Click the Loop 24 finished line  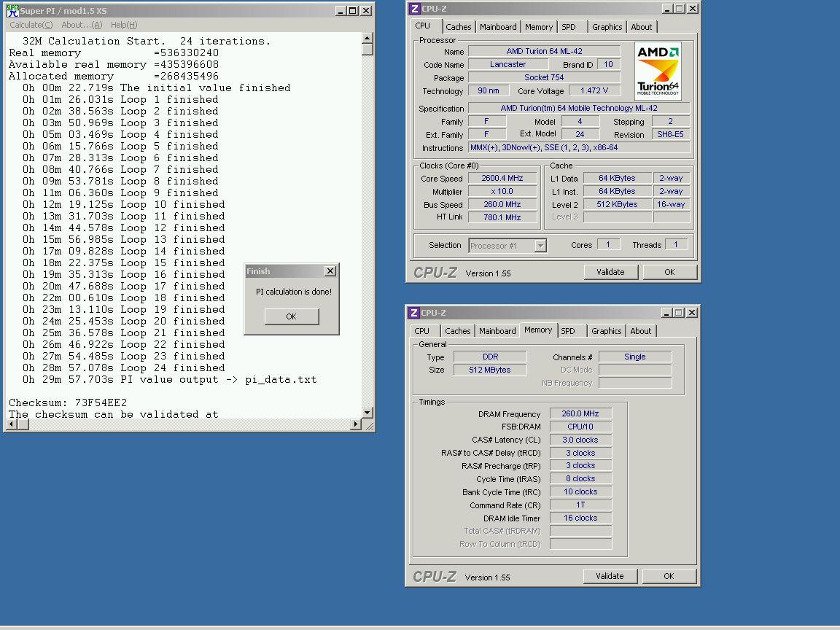[x=124, y=368]
